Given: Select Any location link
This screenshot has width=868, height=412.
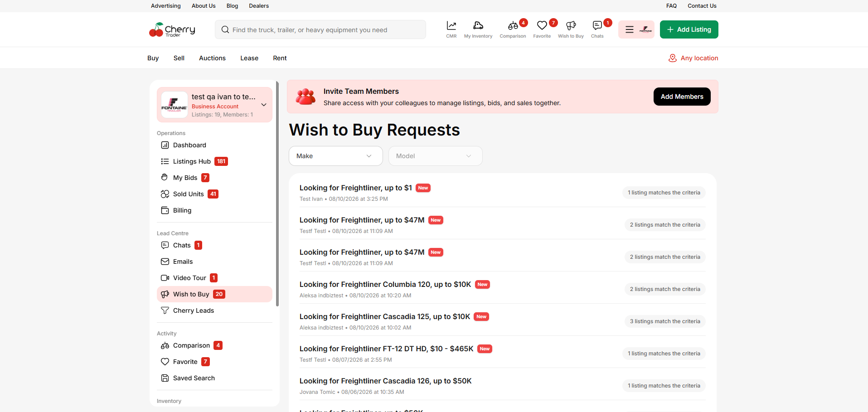Looking at the screenshot, I should click(699, 58).
